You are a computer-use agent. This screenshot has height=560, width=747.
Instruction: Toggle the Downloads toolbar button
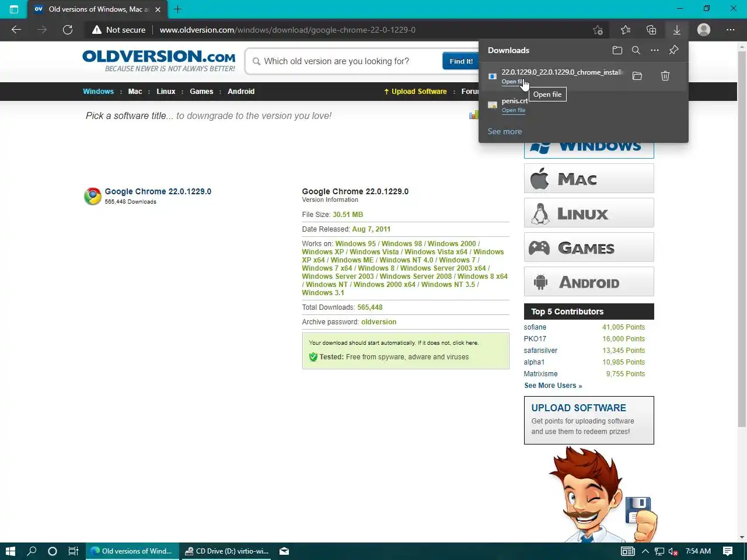coord(677,30)
